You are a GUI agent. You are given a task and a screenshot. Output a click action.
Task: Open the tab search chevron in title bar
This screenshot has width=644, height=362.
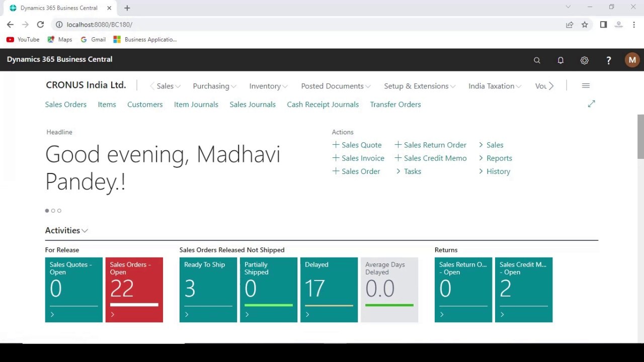pyautogui.click(x=568, y=7)
